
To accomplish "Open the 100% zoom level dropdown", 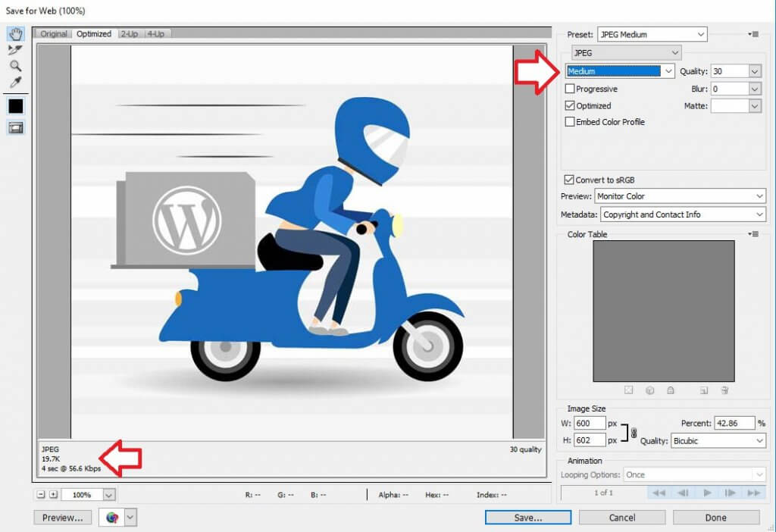I will coord(109,494).
